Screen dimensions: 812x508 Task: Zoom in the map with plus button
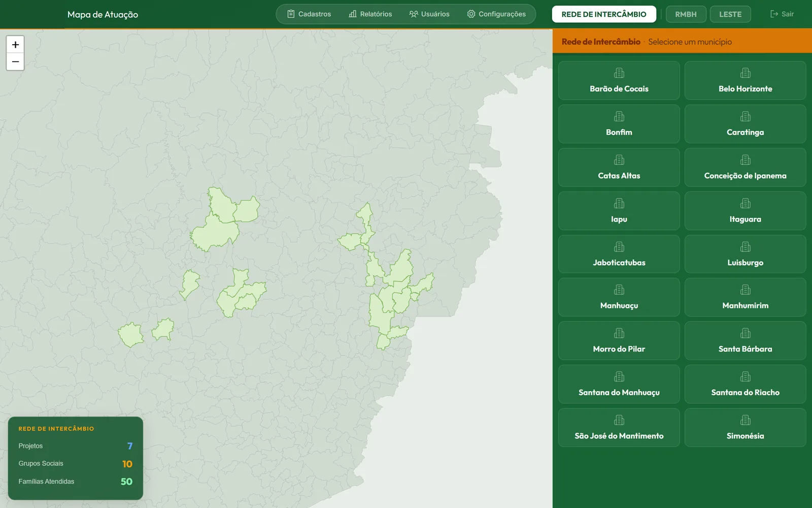coord(15,45)
